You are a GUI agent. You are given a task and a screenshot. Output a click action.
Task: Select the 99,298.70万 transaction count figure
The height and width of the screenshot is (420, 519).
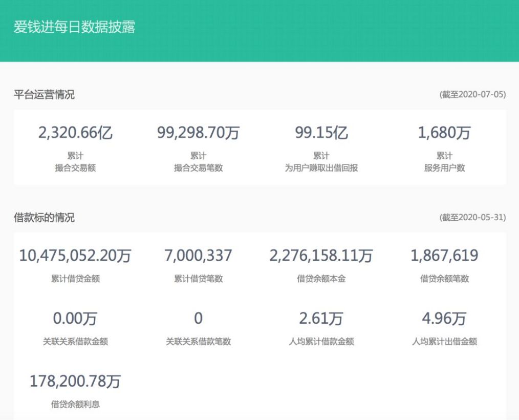[198, 133]
